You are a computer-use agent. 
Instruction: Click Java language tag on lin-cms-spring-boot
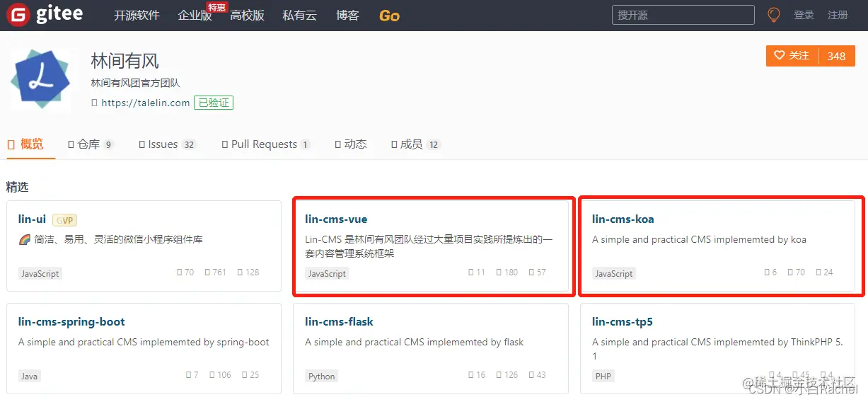[x=30, y=376]
